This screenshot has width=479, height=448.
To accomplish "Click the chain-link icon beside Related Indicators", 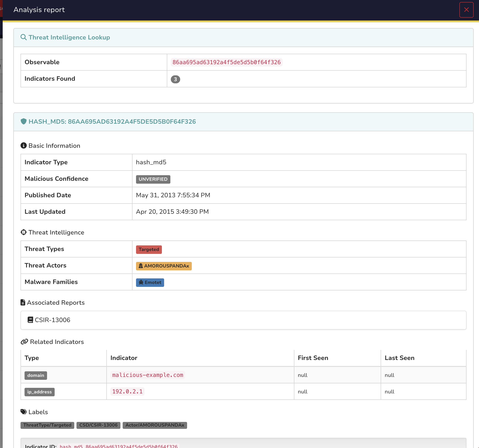I will (24, 341).
